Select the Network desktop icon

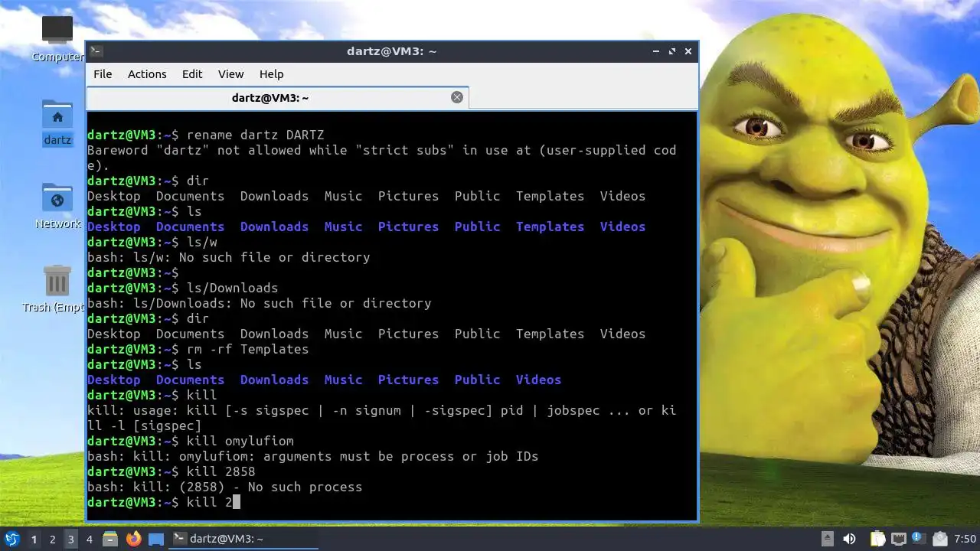[x=57, y=207]
